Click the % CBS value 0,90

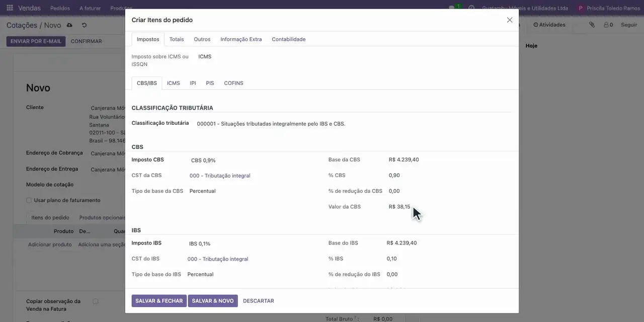(x=394, y=175)
